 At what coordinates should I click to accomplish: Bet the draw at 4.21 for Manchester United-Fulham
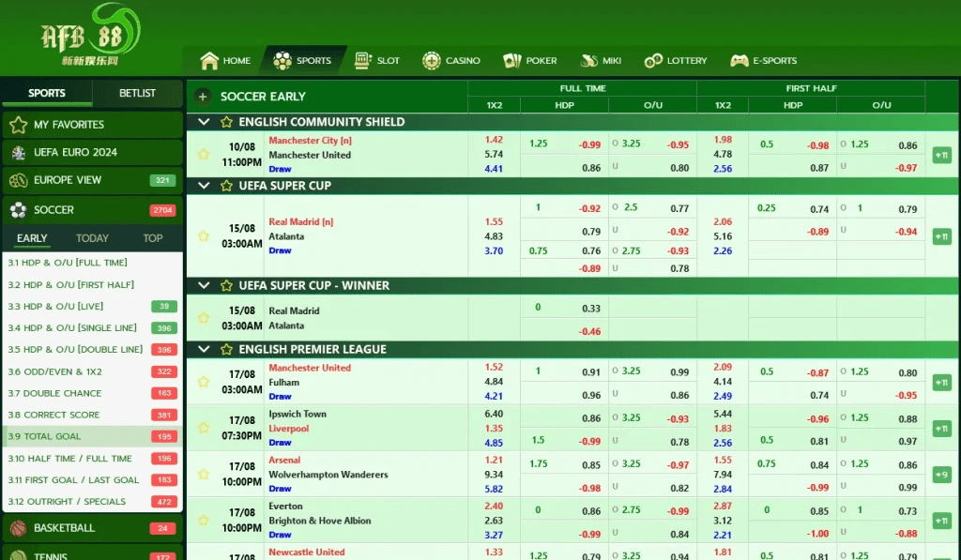pyautogui.click(x=494, y=397)
